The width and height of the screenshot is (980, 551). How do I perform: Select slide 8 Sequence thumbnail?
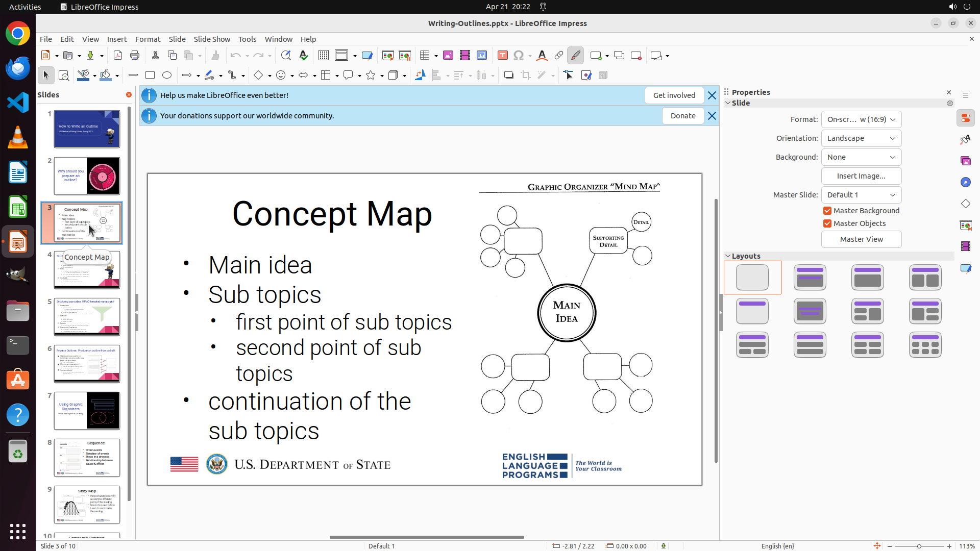(x=87, y=458)
